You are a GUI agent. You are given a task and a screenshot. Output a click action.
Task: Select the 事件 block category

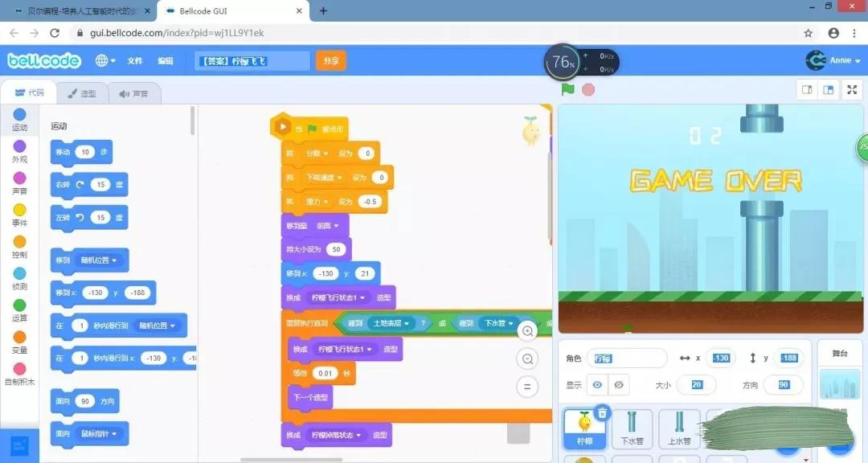19,215
